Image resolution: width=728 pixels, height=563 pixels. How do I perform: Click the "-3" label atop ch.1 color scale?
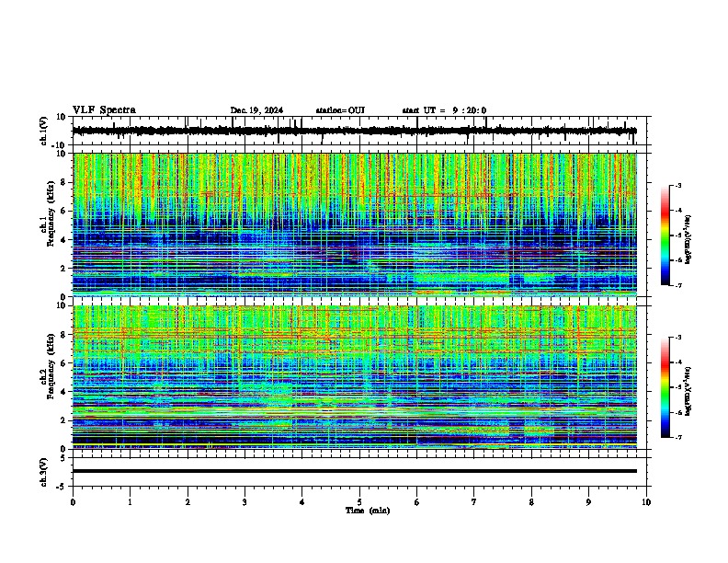pos(677,186)
